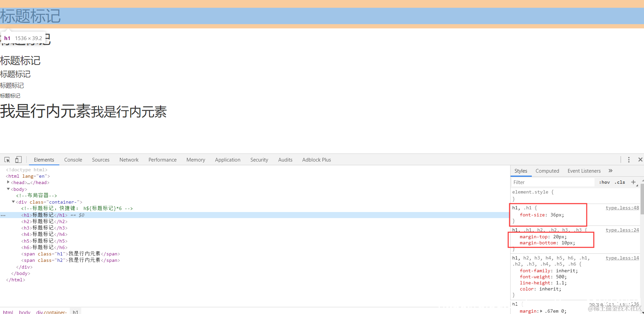Select the Elements tab
This screenshot has height=314, width=644.
[x=44, y=160]
